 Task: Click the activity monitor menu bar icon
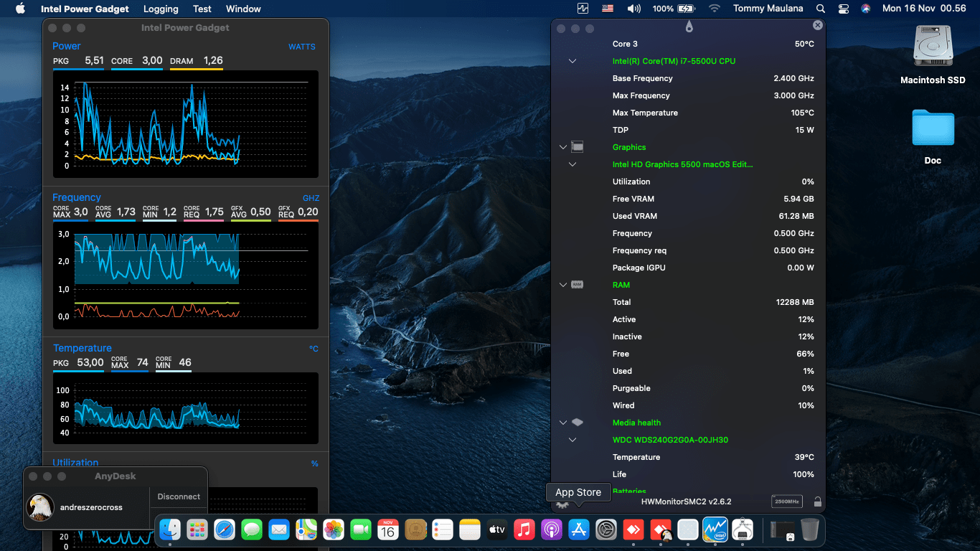tap(583, 9)
